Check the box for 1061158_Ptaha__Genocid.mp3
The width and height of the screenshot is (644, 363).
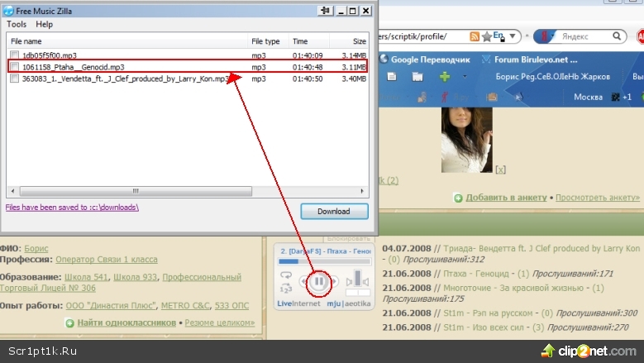(14, 66)
